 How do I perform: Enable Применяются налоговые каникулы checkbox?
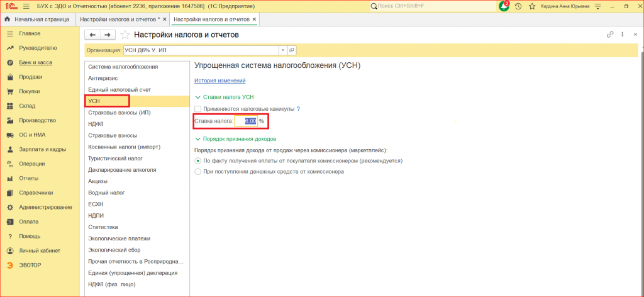198,109
